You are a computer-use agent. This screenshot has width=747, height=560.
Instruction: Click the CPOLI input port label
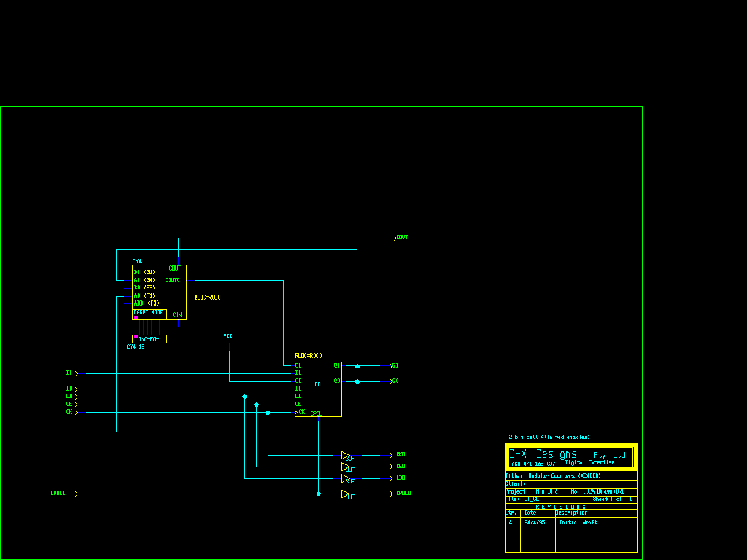point(58,494)
